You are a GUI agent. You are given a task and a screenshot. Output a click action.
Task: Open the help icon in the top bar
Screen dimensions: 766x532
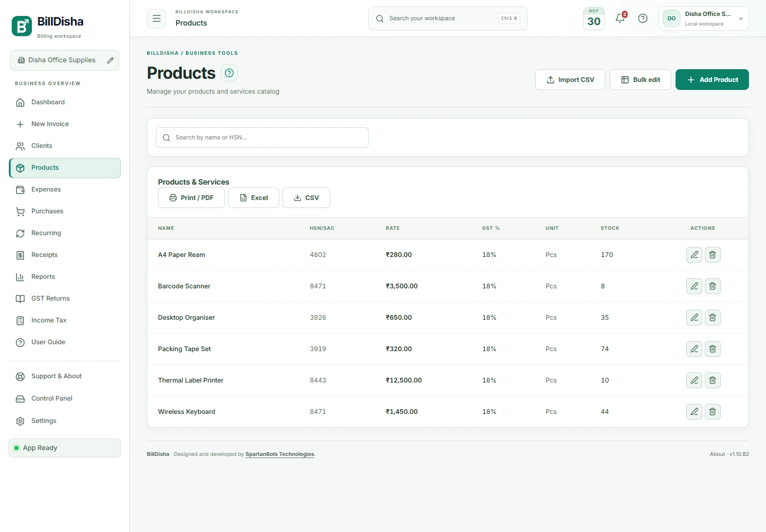pos(643,19)
